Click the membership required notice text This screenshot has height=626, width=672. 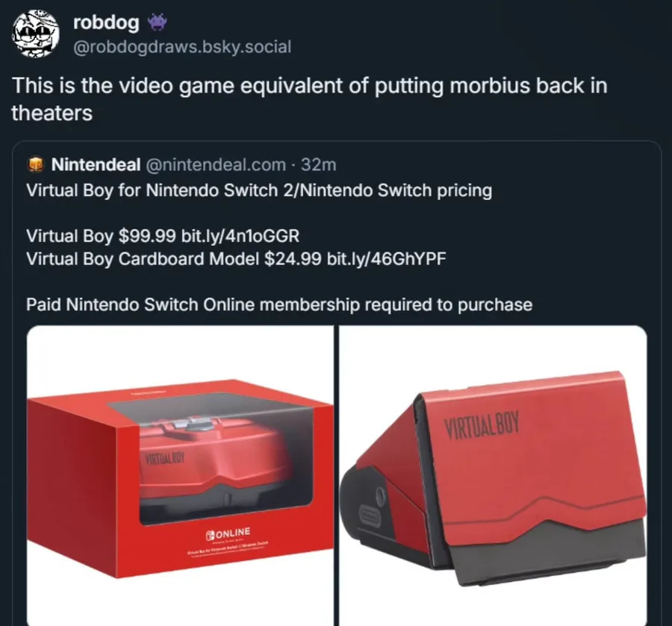pos(279,305)
